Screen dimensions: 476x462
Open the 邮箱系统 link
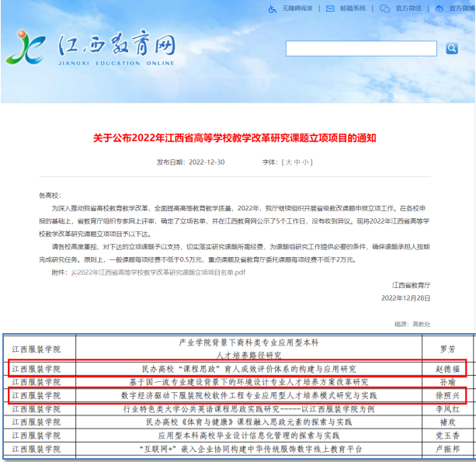pos(353,9)
